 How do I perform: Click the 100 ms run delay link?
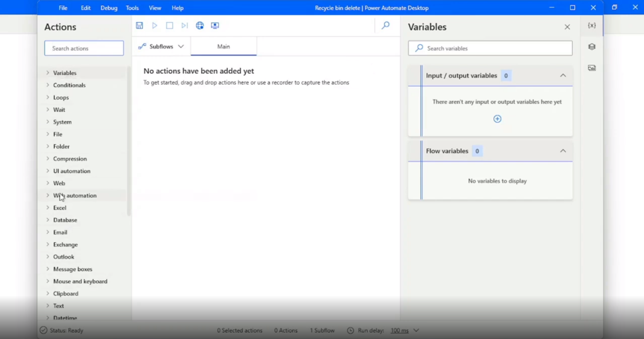[x=399, y=331]
